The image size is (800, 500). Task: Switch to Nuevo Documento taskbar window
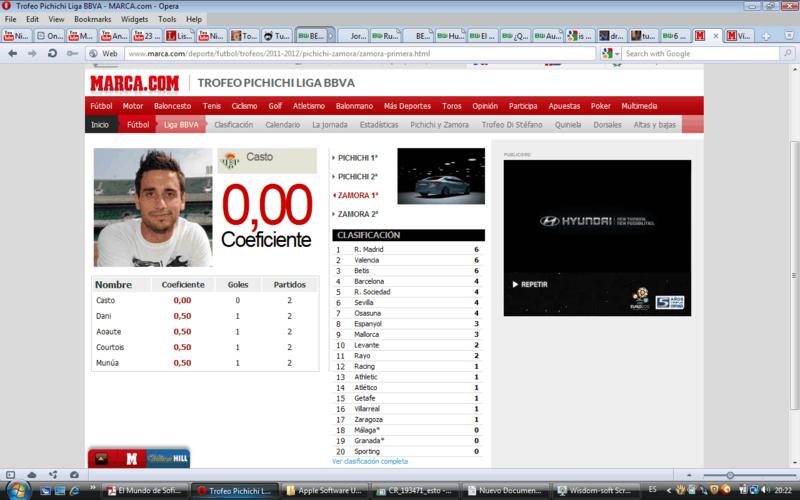coord(504,491)
